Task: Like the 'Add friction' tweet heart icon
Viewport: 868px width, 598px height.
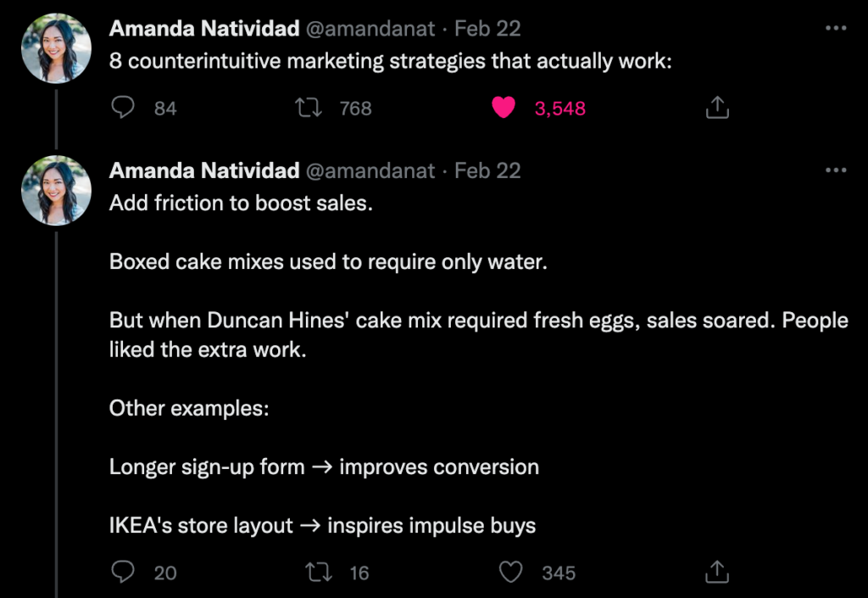Action: point(510,572)
